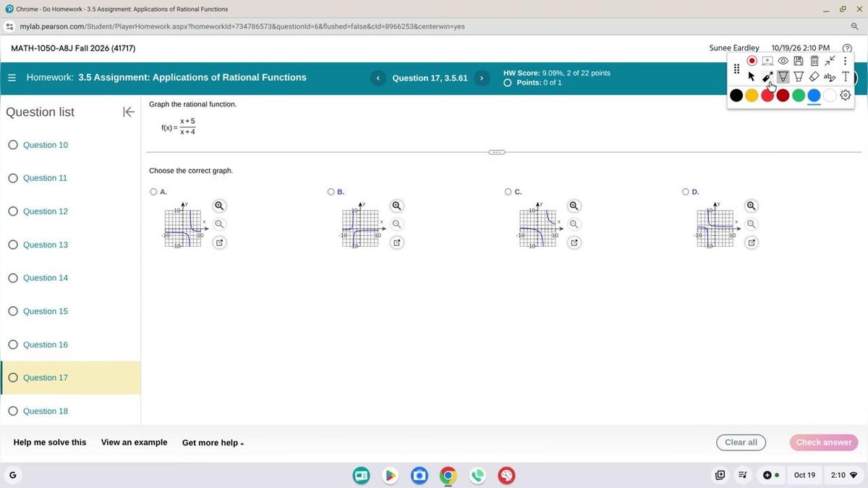Select the eraser tool
Screen dimensions: 868x488
pos(814,77)
